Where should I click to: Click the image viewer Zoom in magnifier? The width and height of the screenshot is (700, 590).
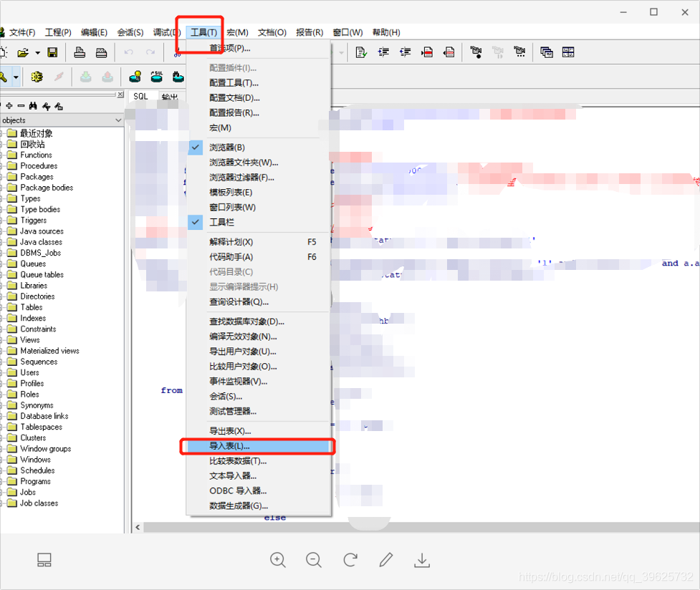pyautogui.click(x=278, y=560)
